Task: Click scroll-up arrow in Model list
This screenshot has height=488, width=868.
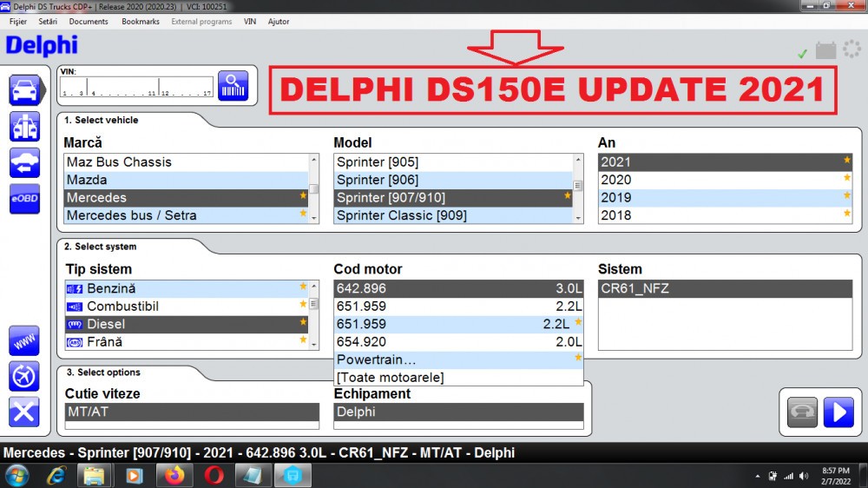Action: [578, 160]
